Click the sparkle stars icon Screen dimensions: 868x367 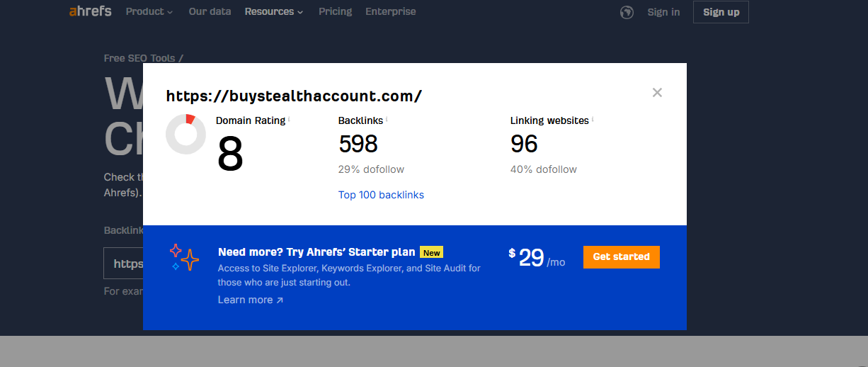184,257
